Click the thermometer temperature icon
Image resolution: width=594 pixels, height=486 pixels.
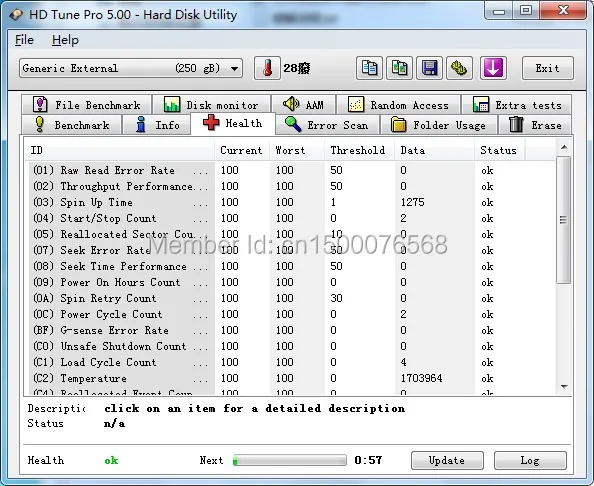267,68
